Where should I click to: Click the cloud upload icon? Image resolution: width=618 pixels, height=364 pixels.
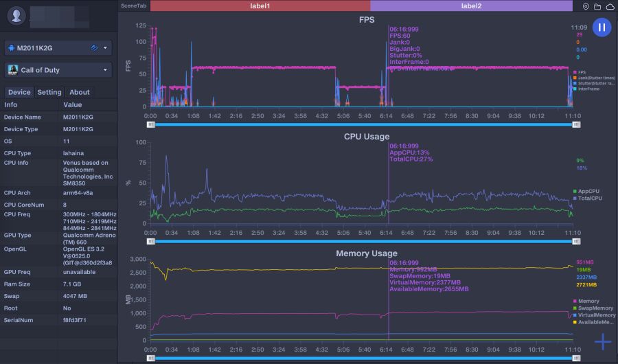pos(610,6)
